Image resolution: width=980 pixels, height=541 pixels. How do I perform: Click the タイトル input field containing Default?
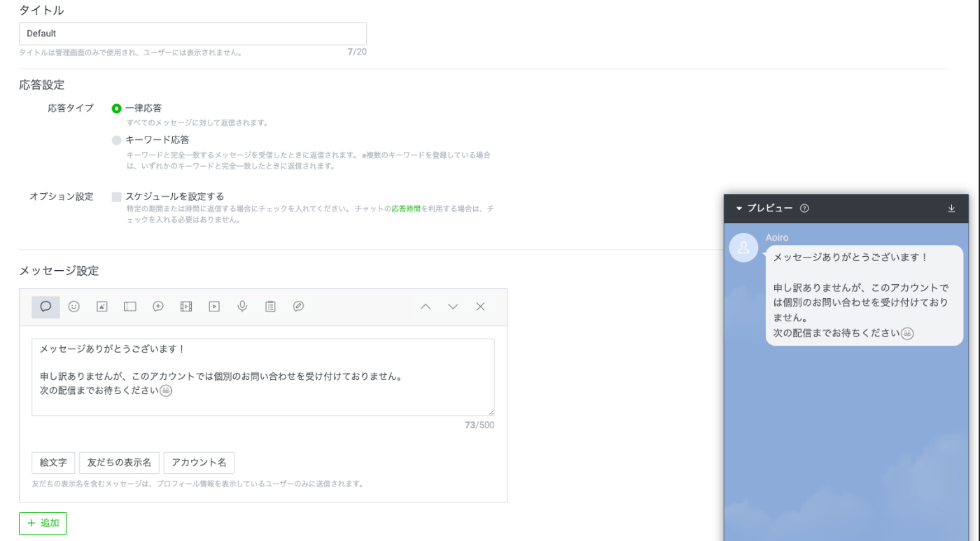(192, 34)
